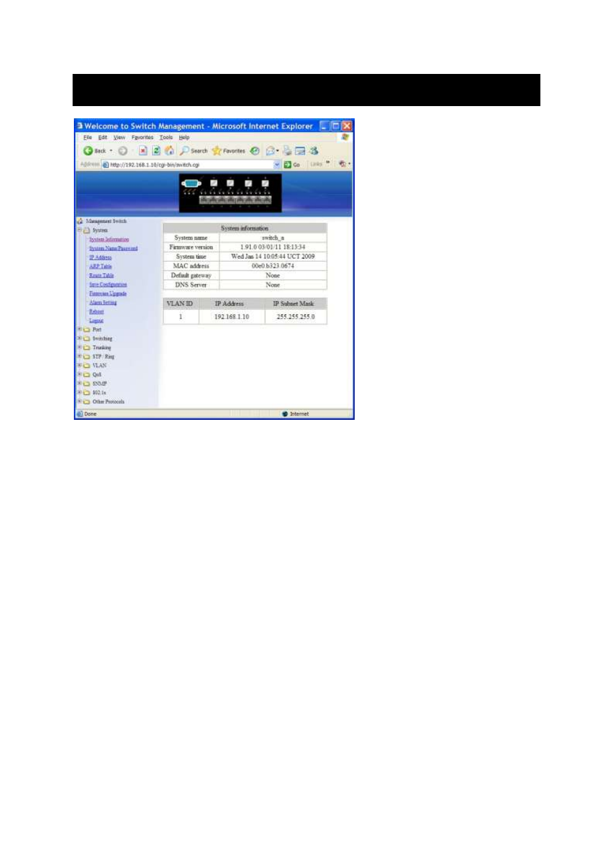
Task: Expand the Trunking folder node
Action: (x=80, y=347)
